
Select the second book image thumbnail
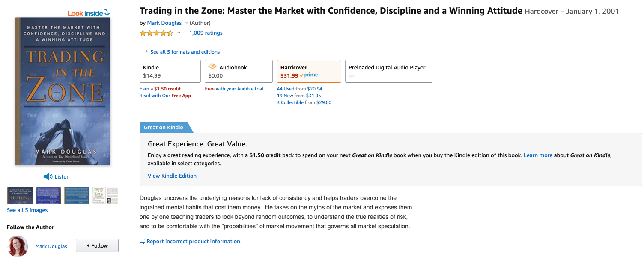(48, 196)
